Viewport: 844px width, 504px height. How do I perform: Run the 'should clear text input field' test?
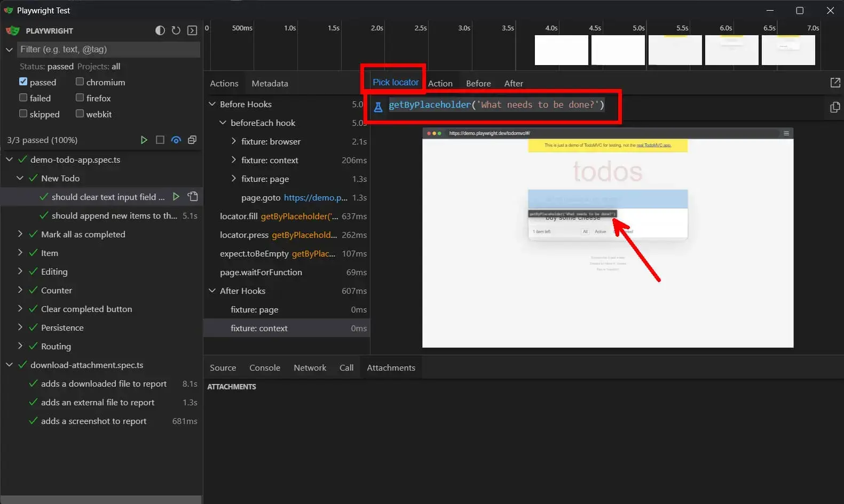pyautogui.click(x=176, y=197)
